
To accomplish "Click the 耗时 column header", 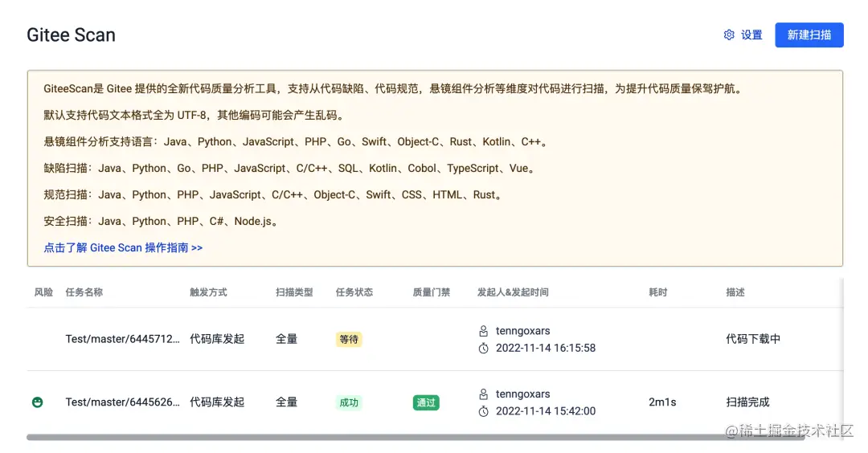I will click(658, 292).
